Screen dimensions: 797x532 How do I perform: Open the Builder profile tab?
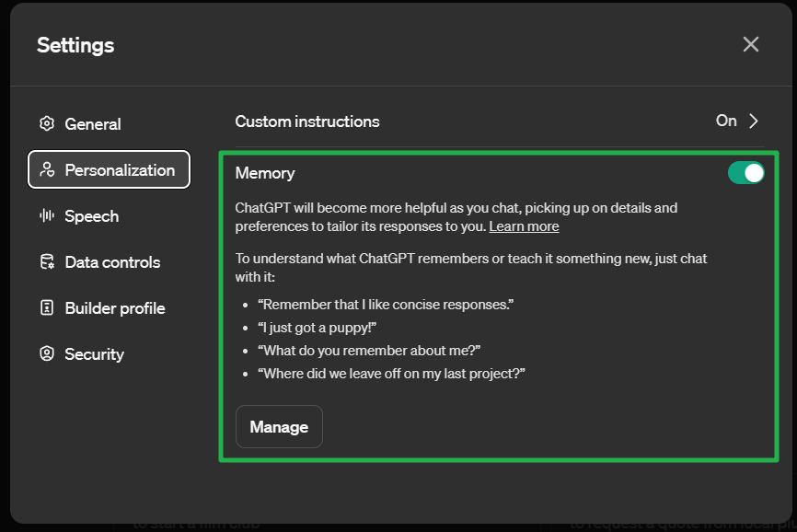(x=109, y=308)
